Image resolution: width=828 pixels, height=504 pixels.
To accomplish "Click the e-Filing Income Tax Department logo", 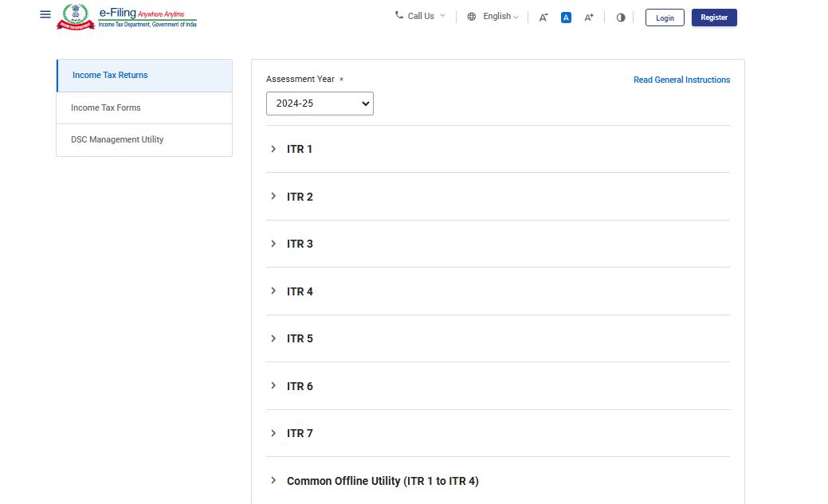I will tap(128, 17).
